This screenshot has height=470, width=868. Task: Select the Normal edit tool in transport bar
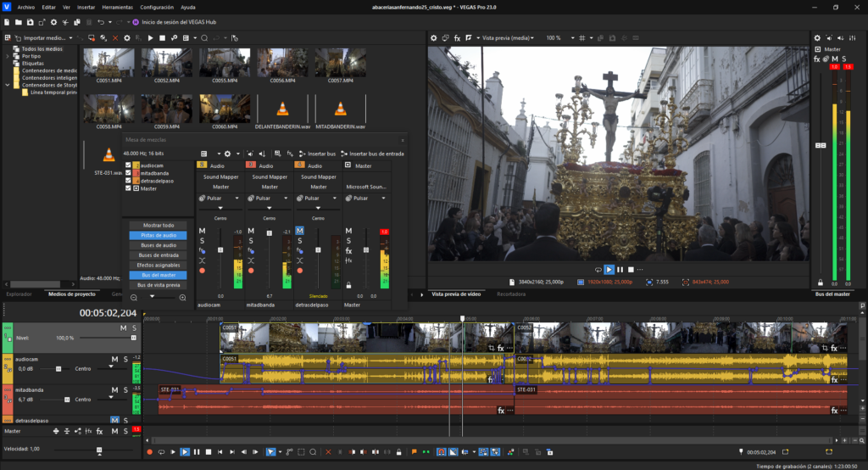click(270, 452)
